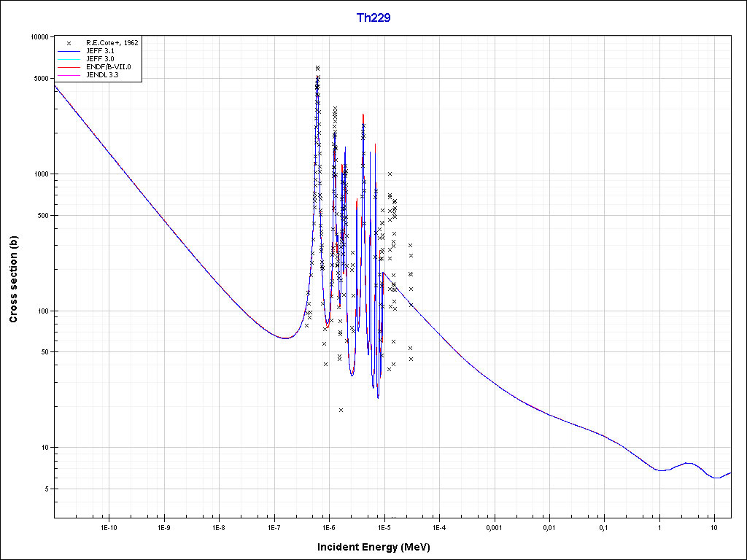Choose the ENDF/B-VII.0 legend label
This screenshot has width=747, height=560.
point(107,67)
